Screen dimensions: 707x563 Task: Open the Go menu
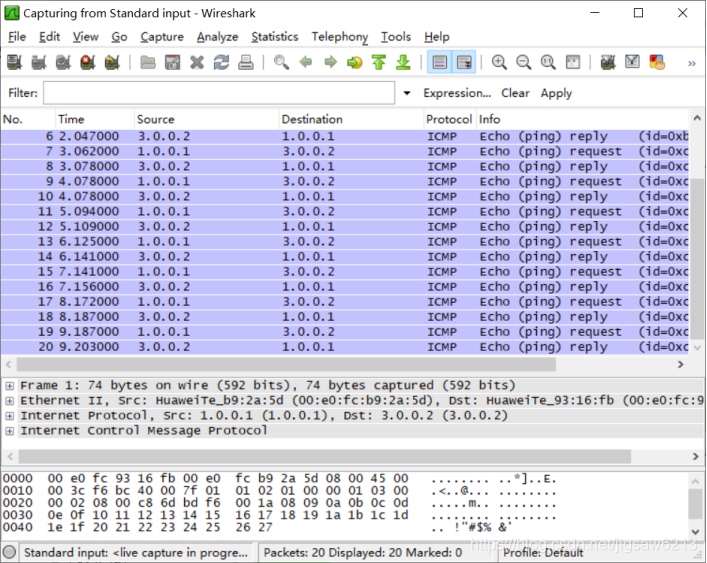(119, 37)
